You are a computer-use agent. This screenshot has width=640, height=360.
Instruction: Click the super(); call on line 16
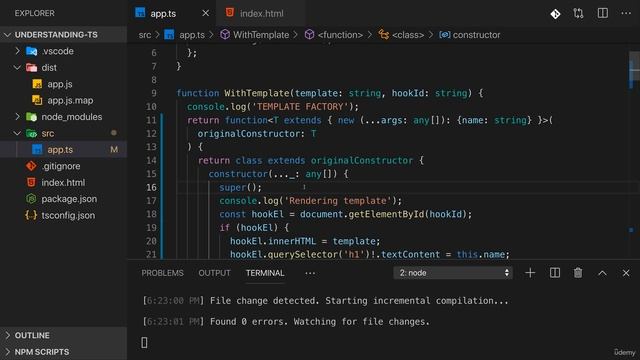click(240, 187)
